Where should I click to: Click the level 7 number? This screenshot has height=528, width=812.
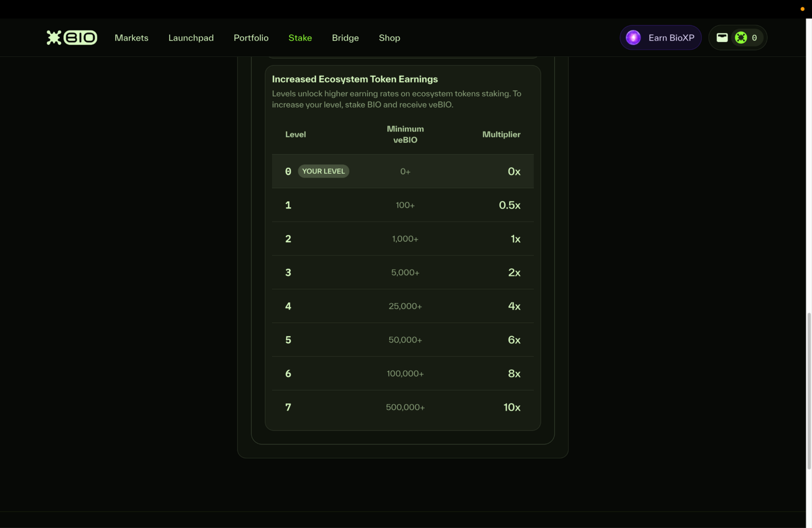pyautogui.click(x=288, y=407)
